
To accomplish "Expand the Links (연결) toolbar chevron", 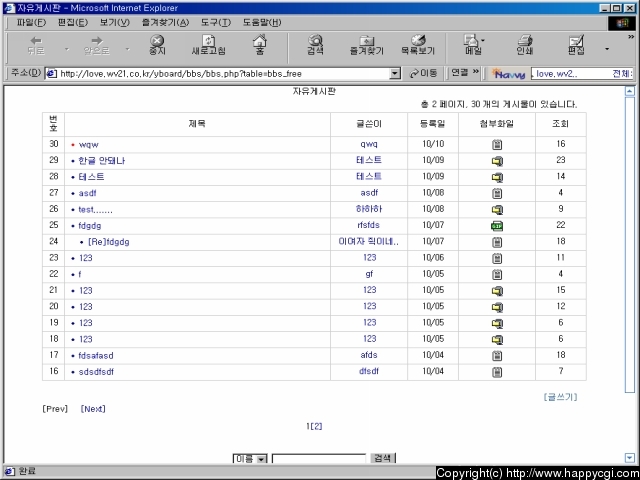I will tap(476, 72).
